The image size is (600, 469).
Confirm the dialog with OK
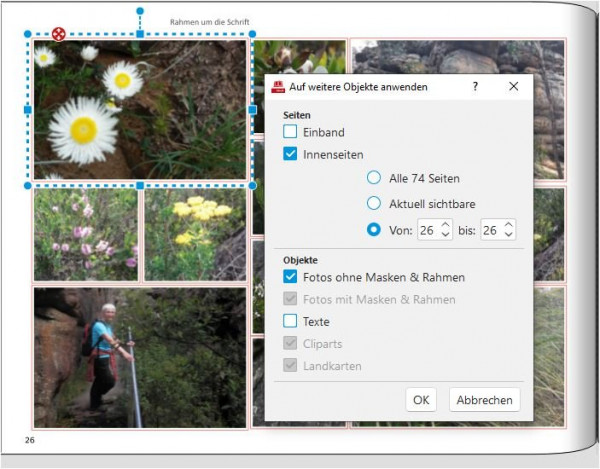[x=421, y=400]
